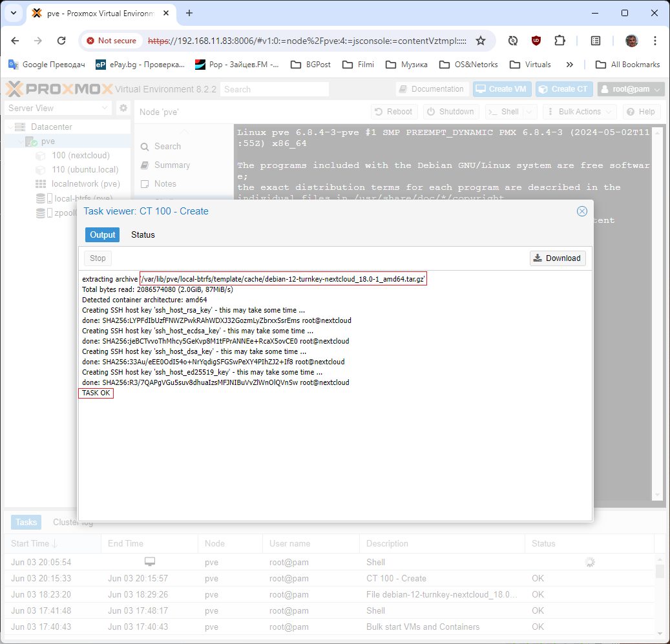Open the ePay.bg bookmark
Image resolution: width=670 pixels, height=644 pixels.
click(140, 65)
